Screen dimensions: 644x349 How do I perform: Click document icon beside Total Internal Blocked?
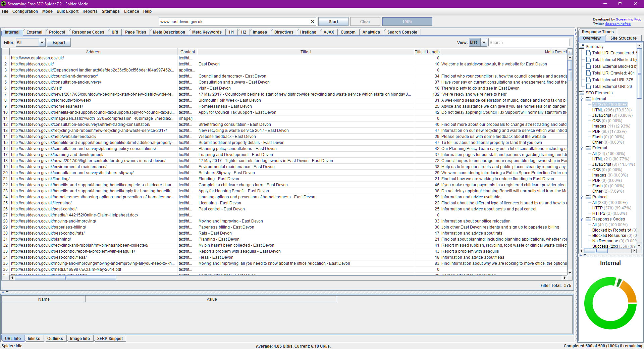(588, 60)
